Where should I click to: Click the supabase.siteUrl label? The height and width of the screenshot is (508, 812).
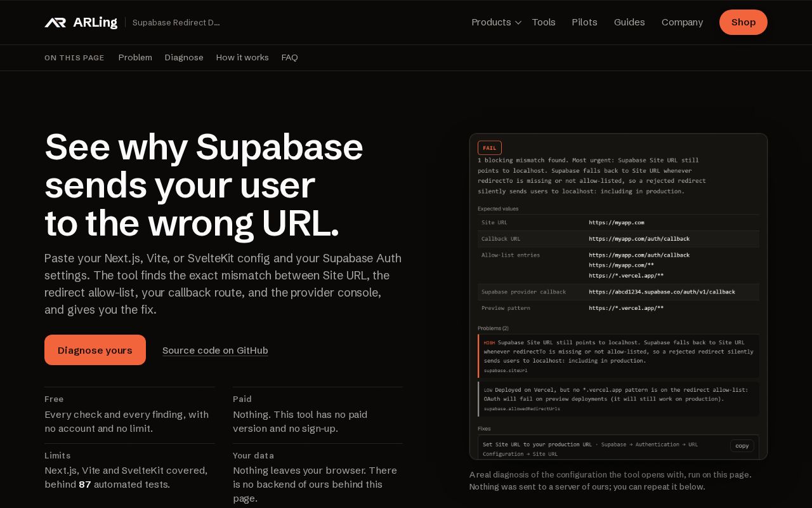tap(506, 370)
